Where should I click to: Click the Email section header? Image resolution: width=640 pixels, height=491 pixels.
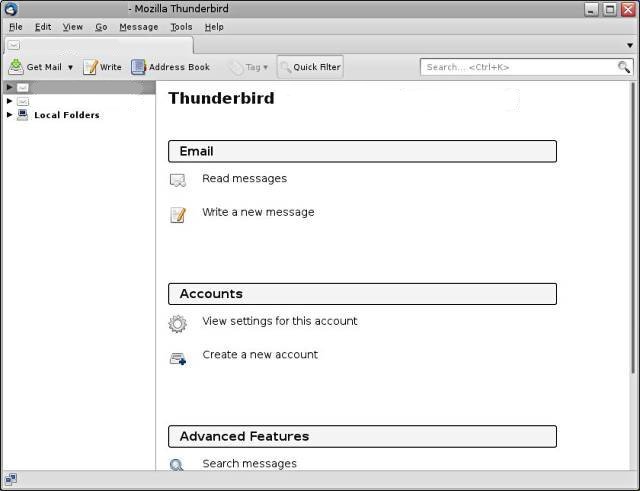pyautogui.click(x=362, y=151)
